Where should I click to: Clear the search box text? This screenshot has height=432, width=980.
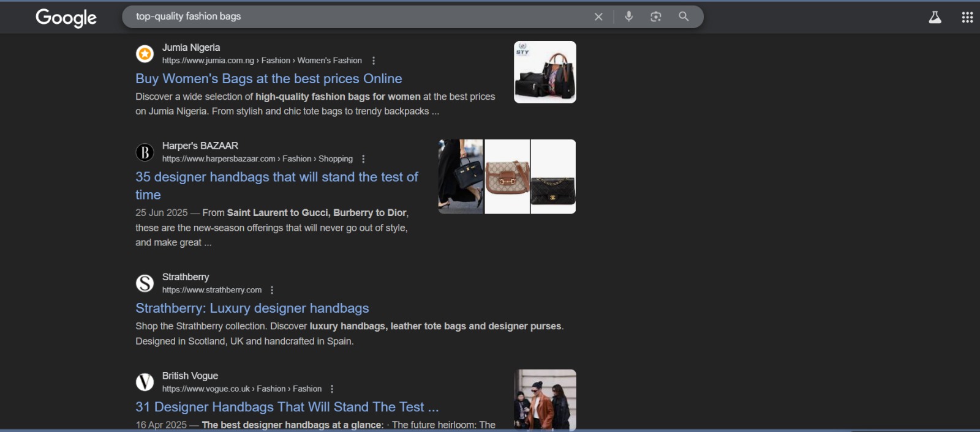tap(598, 17)
